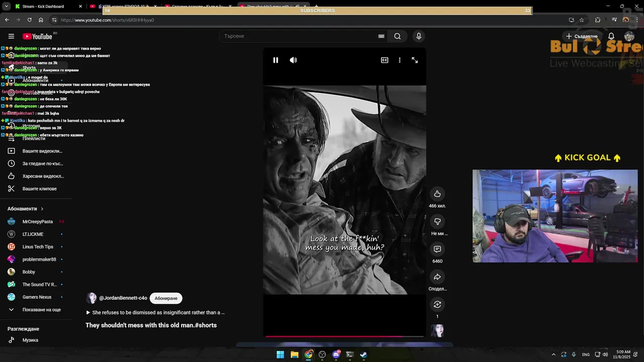The height and width of the screenshot is (362, 644).
Task: Enter fullscreen for the Short
Action: click(415, 60)
